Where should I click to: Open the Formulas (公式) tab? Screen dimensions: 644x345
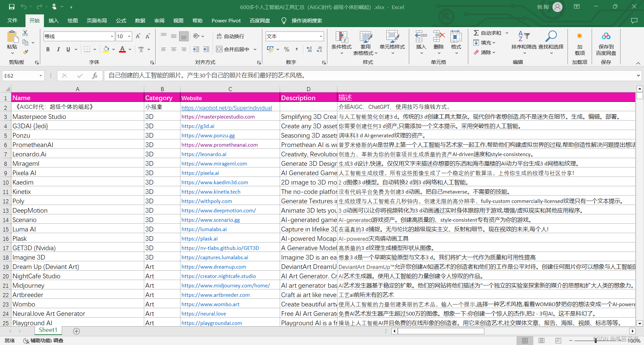point(121,21)
